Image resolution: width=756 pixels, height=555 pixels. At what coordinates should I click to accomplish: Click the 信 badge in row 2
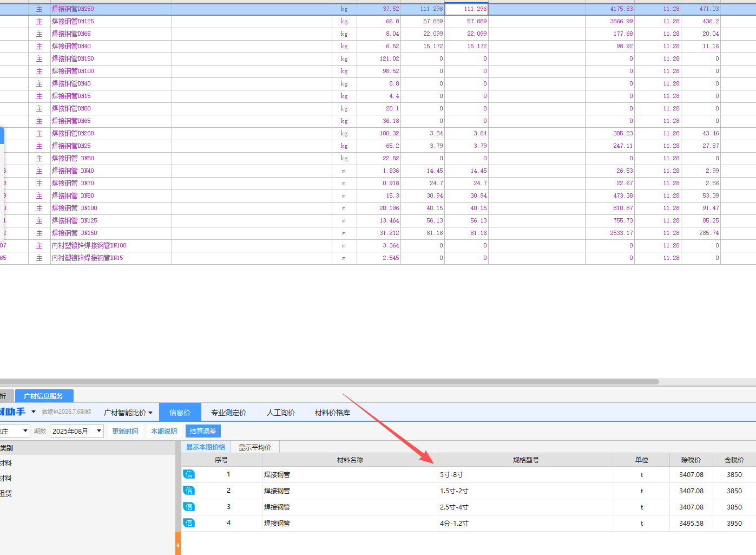tap(188, 491)
